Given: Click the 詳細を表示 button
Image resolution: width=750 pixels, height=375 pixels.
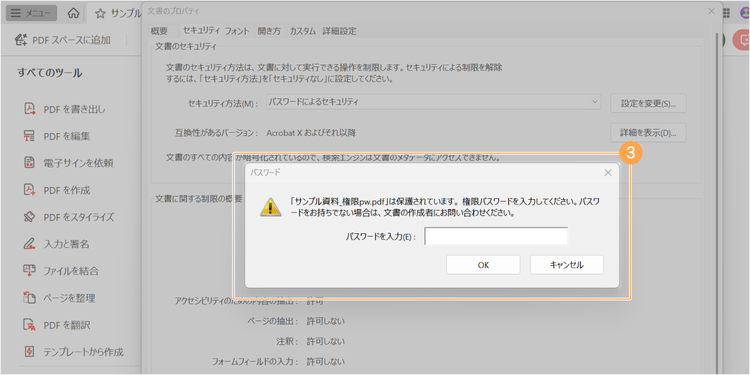Looking at the screenshot, I should [x=648, y=132].
